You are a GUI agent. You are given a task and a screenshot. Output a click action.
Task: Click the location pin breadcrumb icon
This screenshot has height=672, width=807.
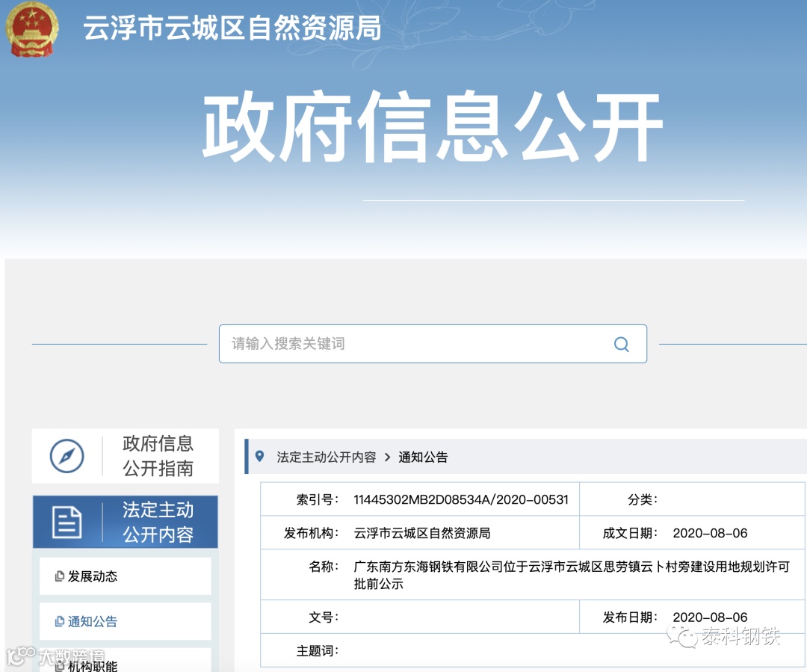pyautogui.click(x=260, y=456)
